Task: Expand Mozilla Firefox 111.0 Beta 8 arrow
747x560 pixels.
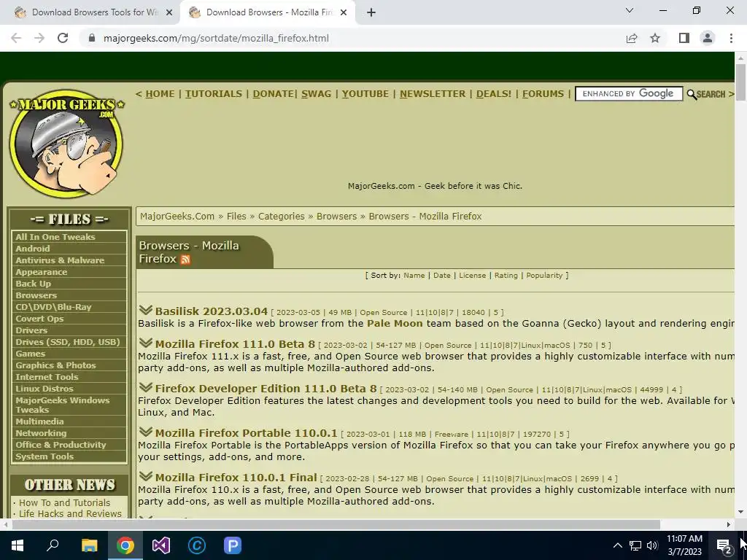Action: pos(145,343)
